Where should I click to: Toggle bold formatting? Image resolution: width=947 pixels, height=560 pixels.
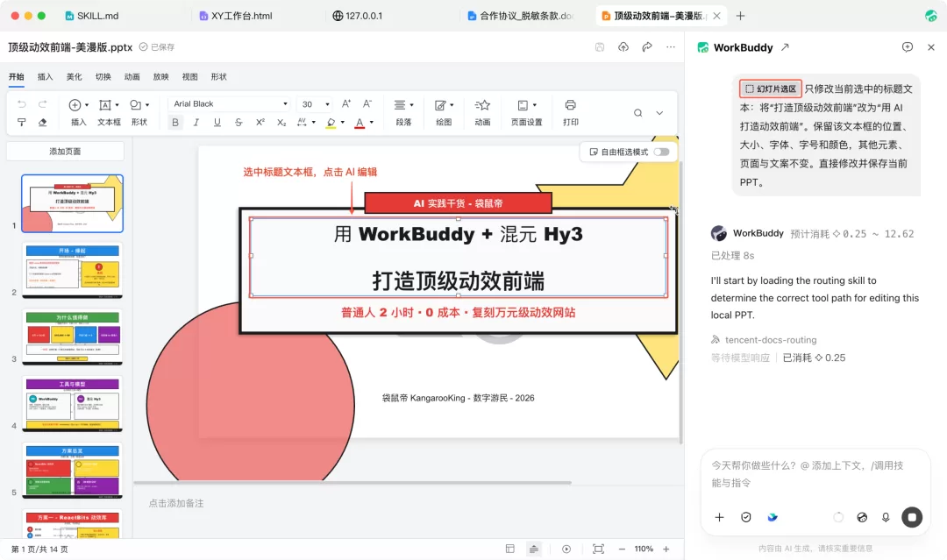175,122
